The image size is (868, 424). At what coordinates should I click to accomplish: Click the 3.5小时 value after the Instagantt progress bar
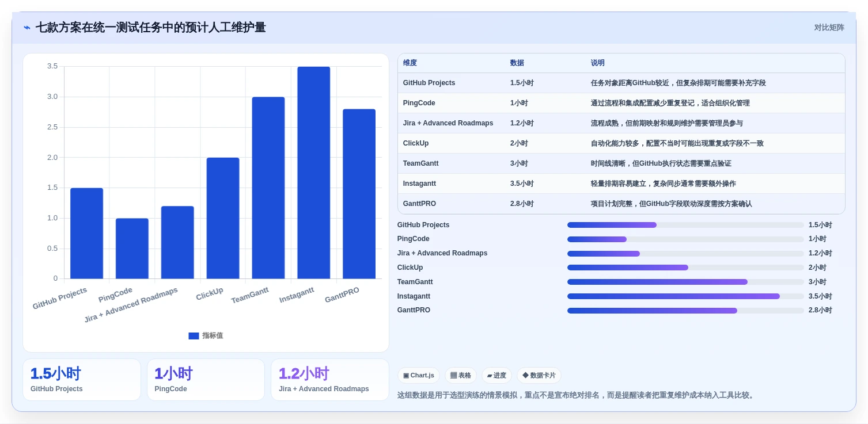[820, 296]
